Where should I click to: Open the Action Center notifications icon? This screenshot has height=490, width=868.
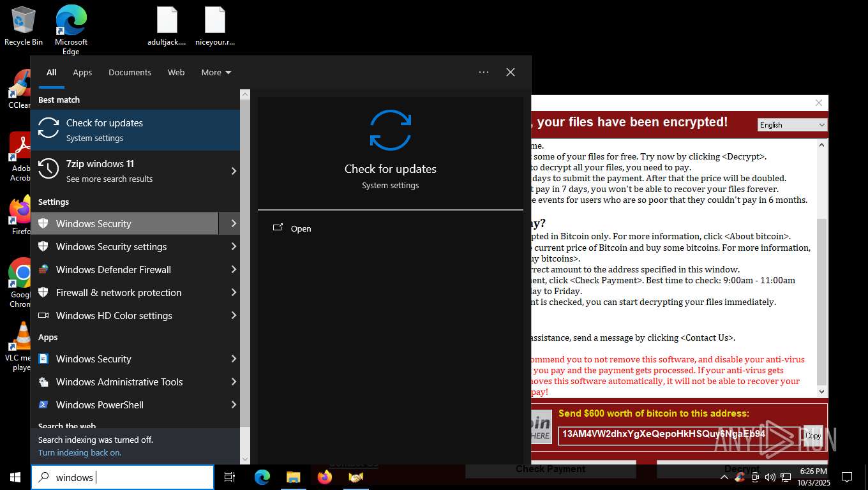click(x=847, y=477)
